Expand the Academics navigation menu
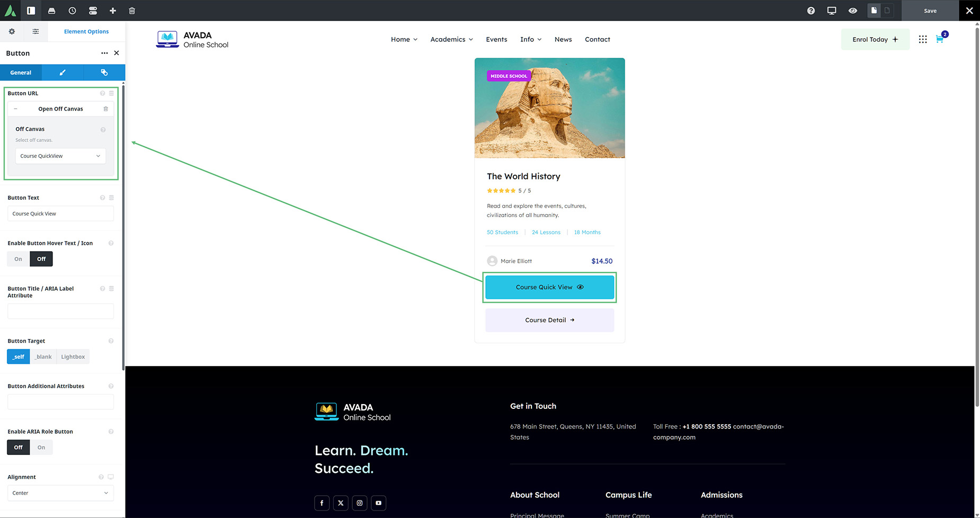The height and width of the screenshot is (518, 980). [x=451, y=40]
